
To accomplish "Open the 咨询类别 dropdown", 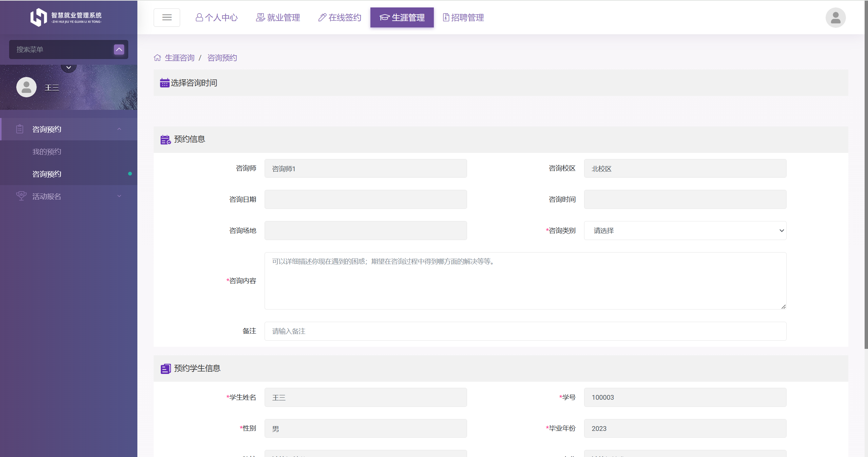I will click(685, 231).
